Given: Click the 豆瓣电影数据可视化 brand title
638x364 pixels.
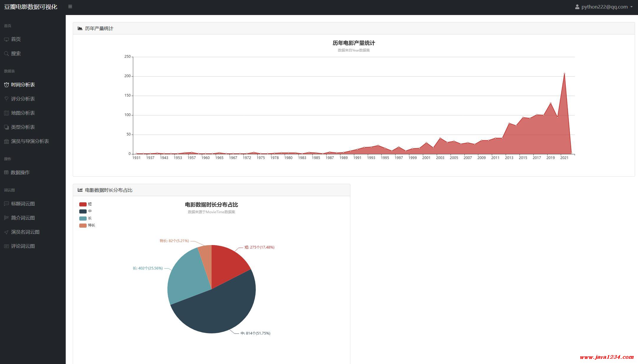Looking at the screenshot, I should [31, 7].
